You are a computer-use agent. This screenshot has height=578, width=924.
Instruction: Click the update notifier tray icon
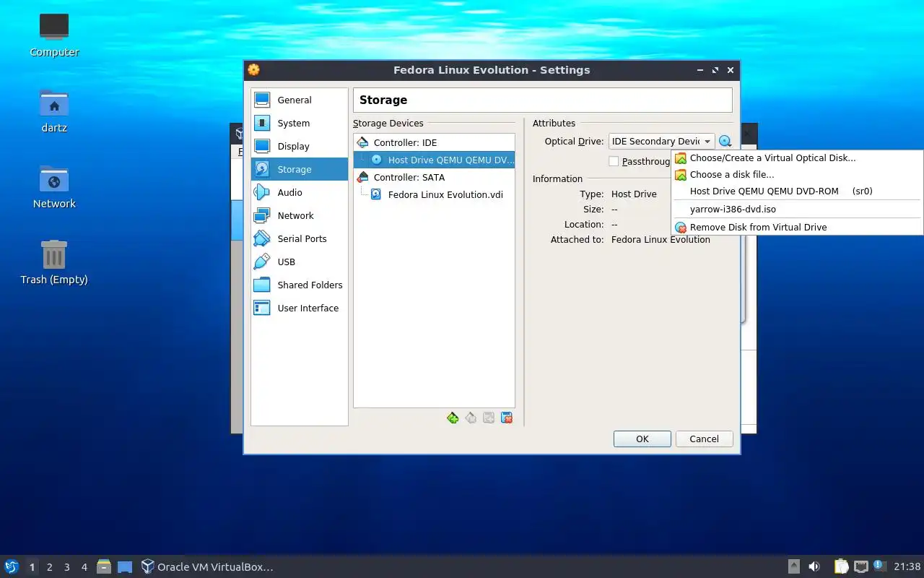[x=879, y=566]
